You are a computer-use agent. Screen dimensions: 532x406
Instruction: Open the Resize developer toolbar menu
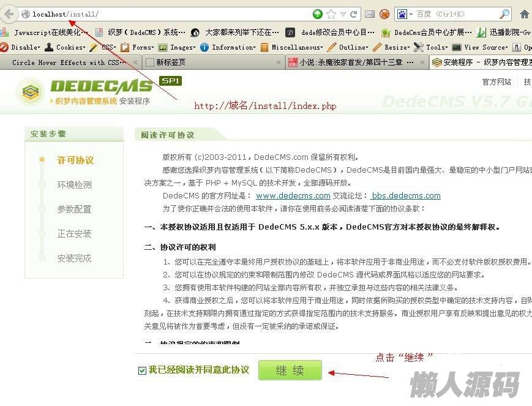point(391,47)
